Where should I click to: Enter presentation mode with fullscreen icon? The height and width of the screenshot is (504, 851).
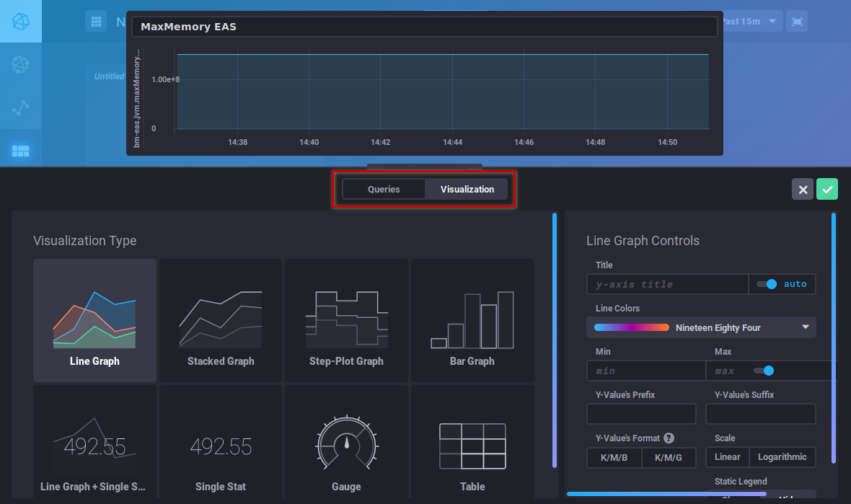click(x=797, y=22)
